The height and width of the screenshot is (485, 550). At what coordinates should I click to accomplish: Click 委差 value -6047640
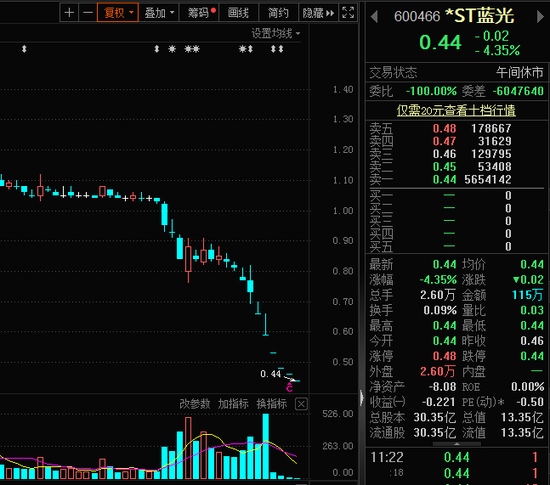(x=518, y=92)
